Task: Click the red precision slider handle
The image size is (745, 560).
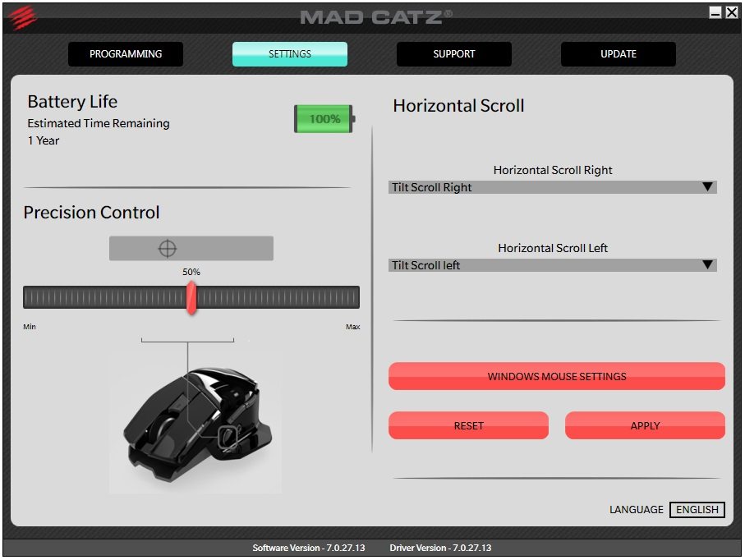Action: coord(191,298)
